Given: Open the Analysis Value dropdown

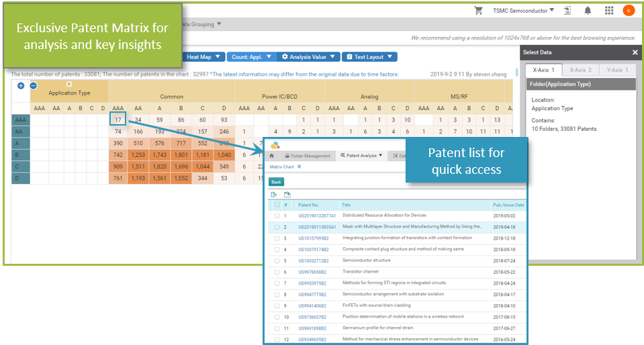Looking at the screenshot, I should (308, 56).
